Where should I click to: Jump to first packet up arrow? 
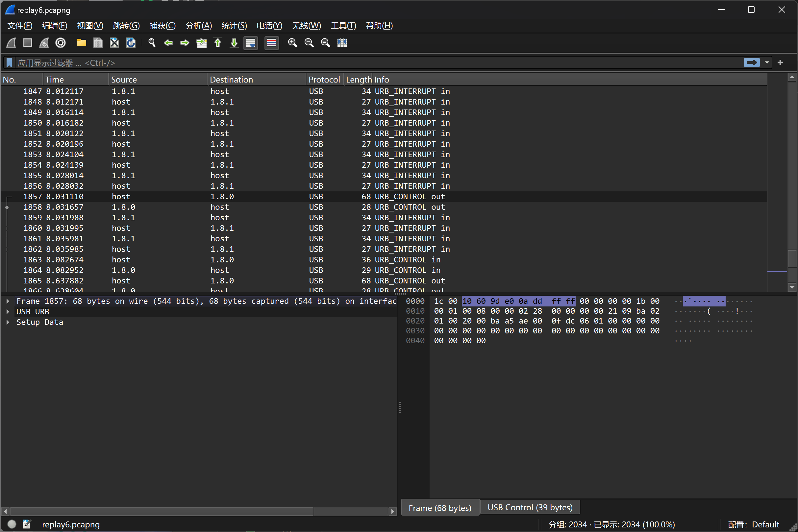218,43
